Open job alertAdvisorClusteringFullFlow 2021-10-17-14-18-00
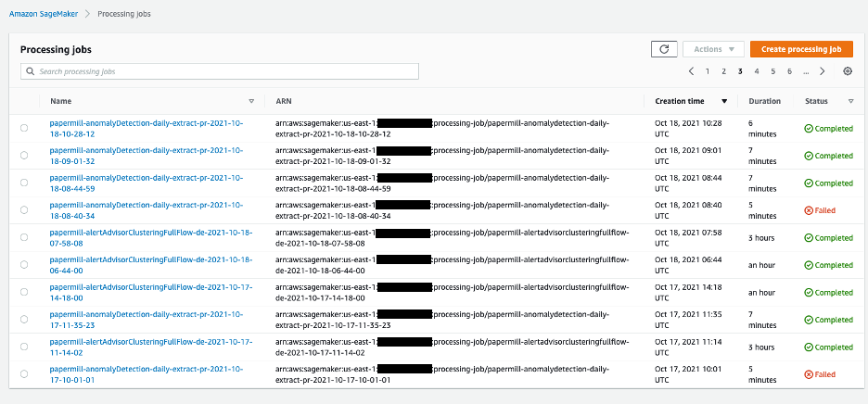Image resolution: width=868 pixels, height=404 pixels. (151, 293)
